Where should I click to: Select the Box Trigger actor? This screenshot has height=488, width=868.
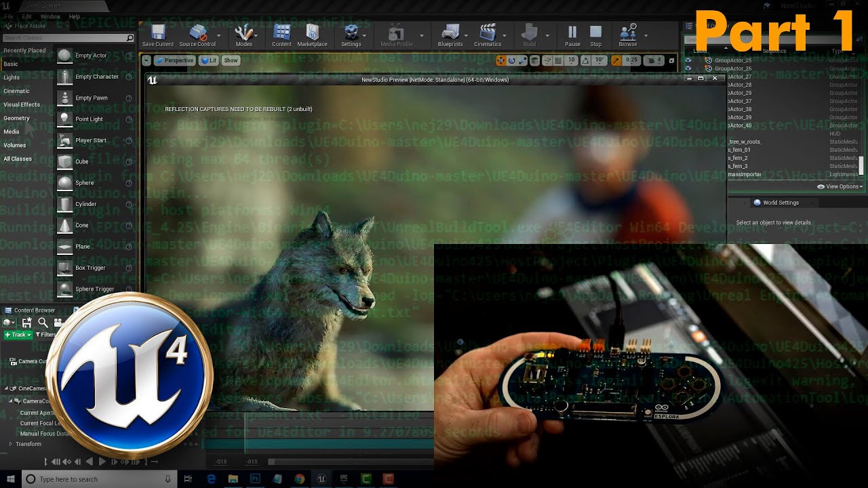(x=95, y=268)
